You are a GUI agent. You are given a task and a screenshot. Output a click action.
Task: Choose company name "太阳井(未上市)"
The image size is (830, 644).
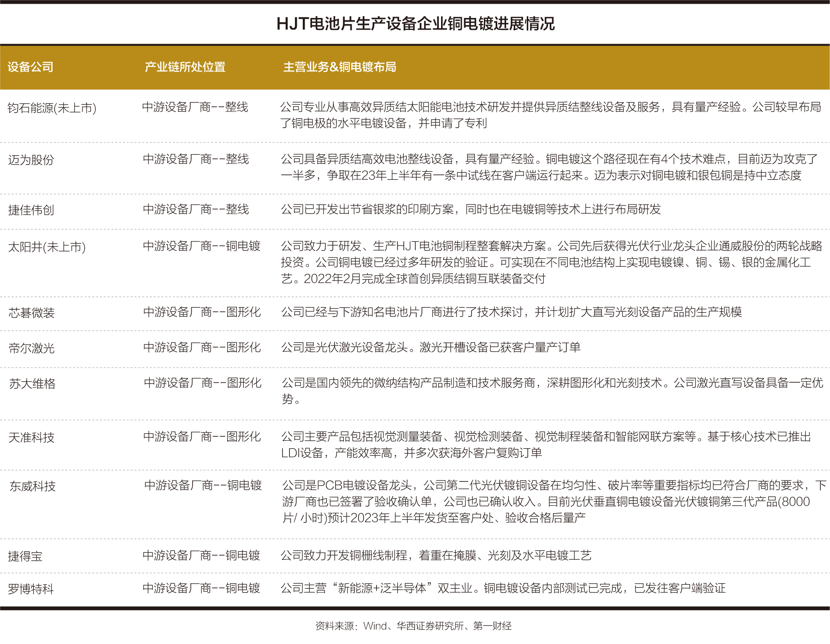point(47,247)
